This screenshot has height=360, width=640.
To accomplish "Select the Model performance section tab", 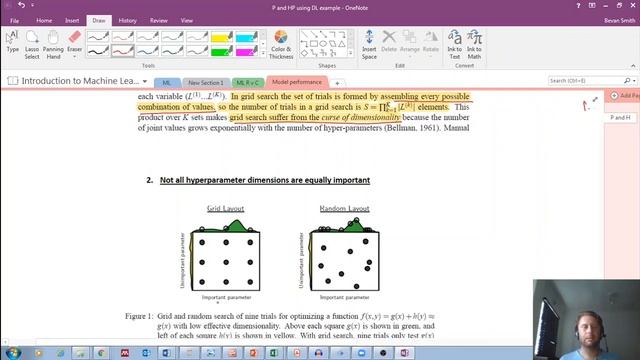I will (297, 82).
